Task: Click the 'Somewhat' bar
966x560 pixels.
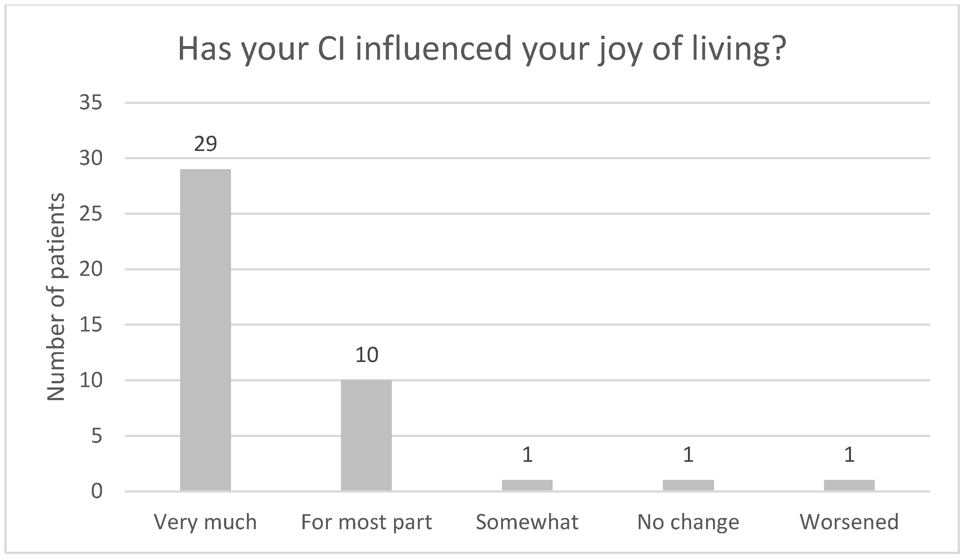Action: [x=527, y=485]
